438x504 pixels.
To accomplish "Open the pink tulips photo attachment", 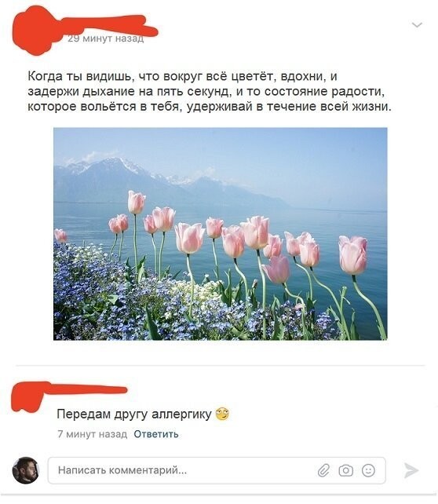I will (220, 234).
